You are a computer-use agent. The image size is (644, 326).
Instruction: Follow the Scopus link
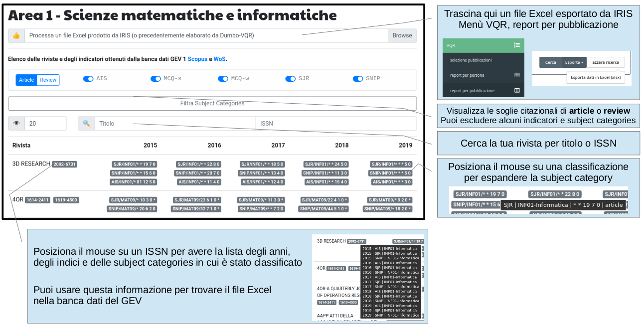click(197, 59)
